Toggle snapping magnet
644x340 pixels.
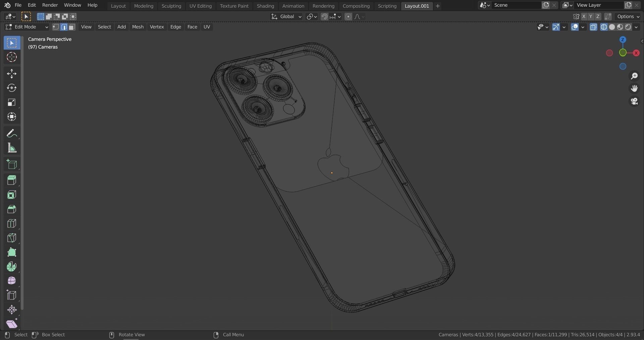point(324,16)
